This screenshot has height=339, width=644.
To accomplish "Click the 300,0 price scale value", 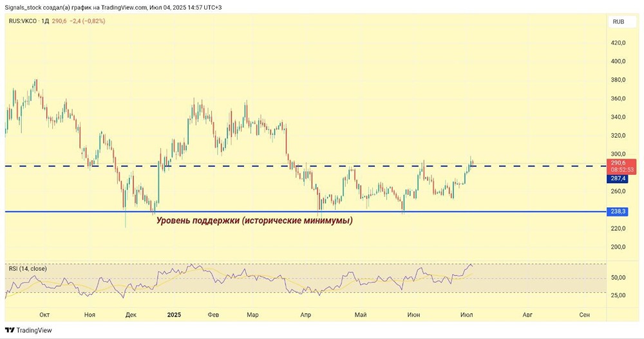I will 618,154.
